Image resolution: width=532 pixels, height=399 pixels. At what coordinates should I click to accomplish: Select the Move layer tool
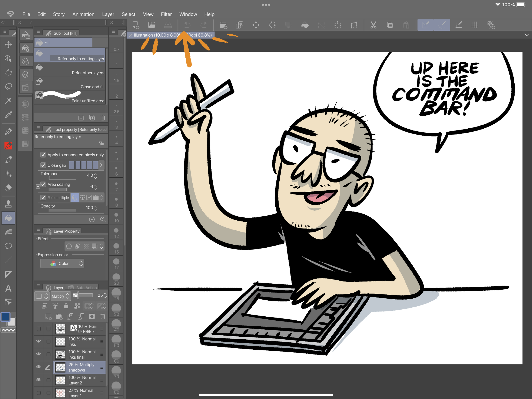point(9,44)
